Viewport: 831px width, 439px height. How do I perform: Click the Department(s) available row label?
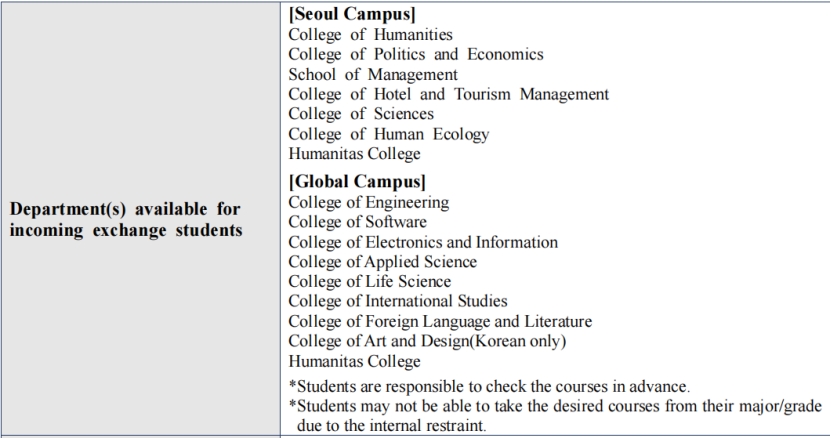coord(140,217)
